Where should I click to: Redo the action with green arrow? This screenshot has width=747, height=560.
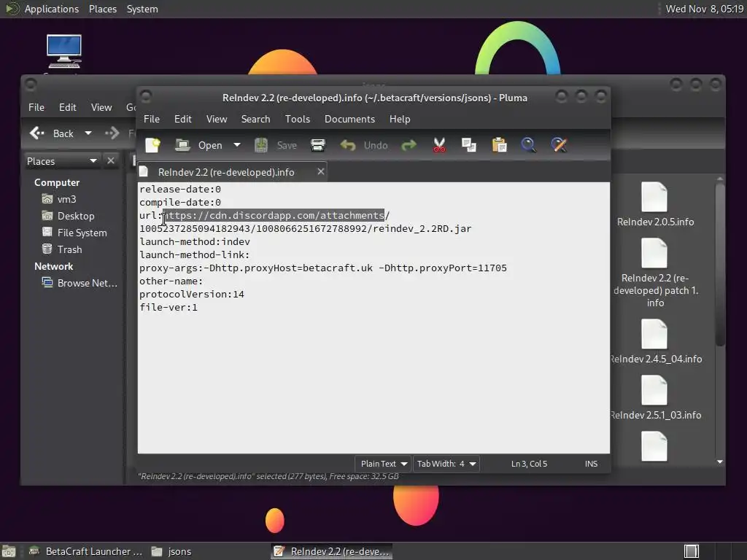pos(409,145)
